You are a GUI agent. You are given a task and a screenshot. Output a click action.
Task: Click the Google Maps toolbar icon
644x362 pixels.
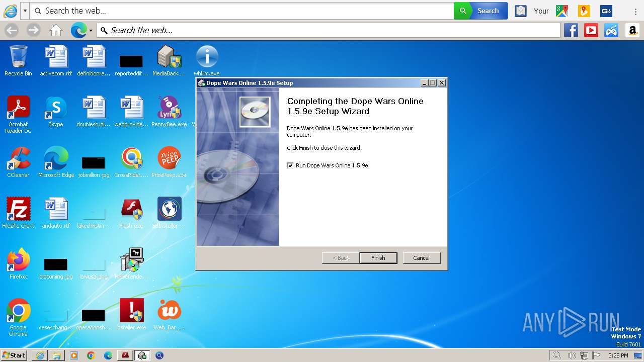tap(562, 11)
